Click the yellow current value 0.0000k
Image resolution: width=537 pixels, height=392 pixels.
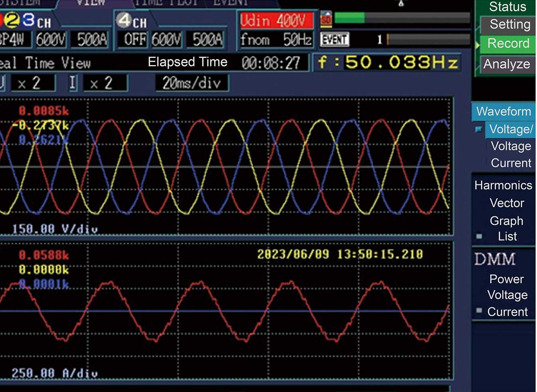point(44,270)
